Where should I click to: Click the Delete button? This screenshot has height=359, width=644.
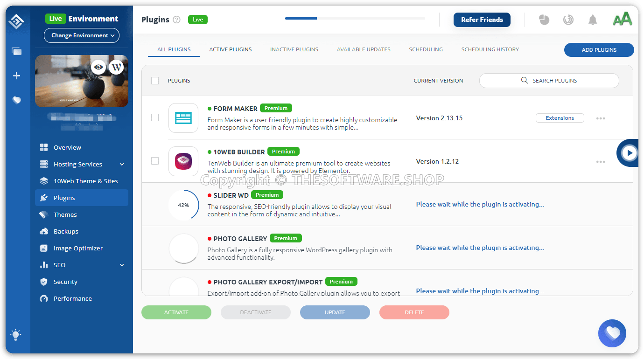[x=414, y=312]
